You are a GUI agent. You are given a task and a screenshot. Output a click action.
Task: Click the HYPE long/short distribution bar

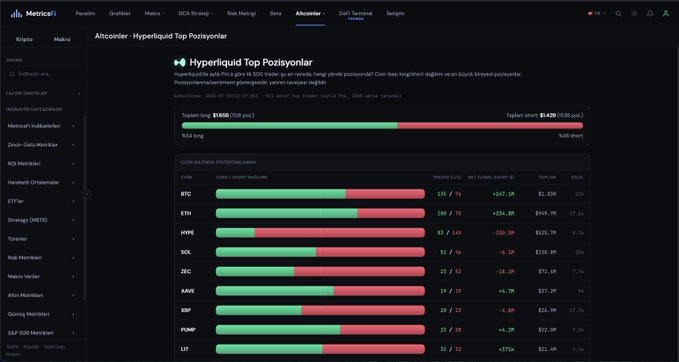point(320,233)
